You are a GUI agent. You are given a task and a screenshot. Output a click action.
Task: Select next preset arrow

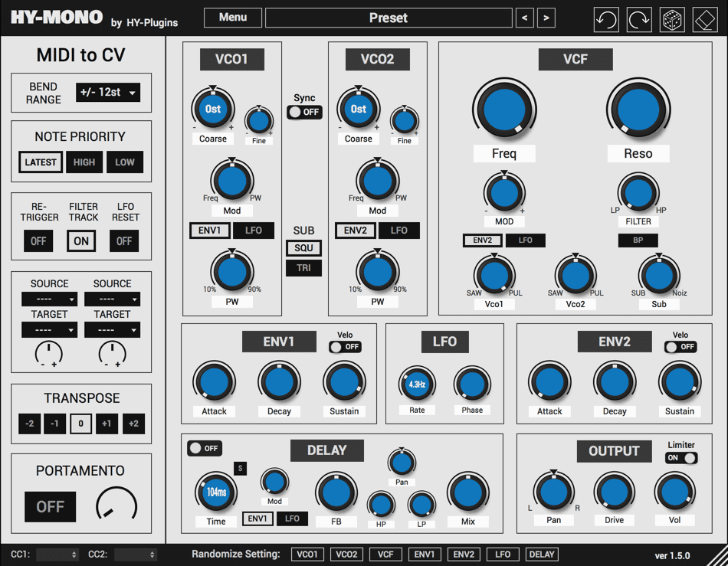546,18
